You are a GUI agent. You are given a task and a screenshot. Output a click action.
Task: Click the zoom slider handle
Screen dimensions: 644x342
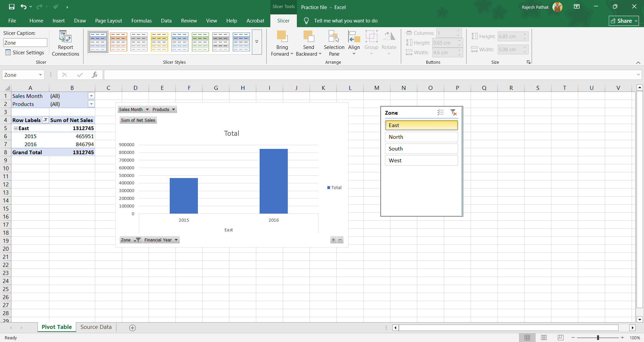tap(598, 338)
